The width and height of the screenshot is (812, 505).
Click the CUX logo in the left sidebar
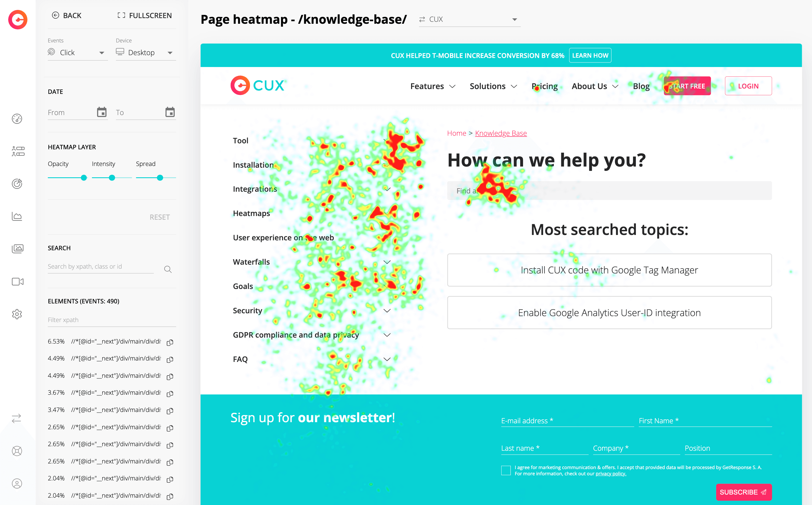pyautogui.click(x=18, y=20)
